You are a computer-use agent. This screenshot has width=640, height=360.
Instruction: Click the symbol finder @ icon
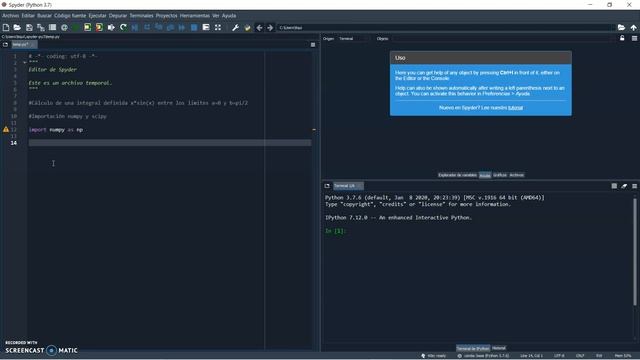tap(64, 27)
